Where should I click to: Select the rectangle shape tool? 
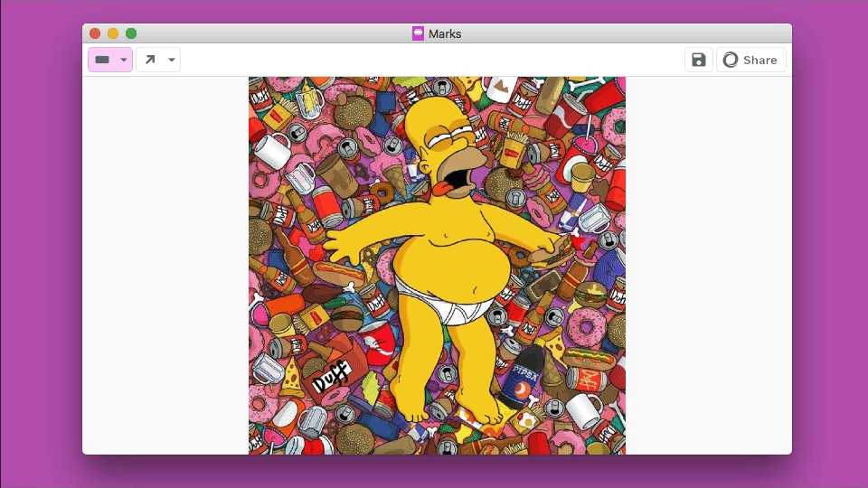pos(102,60)
